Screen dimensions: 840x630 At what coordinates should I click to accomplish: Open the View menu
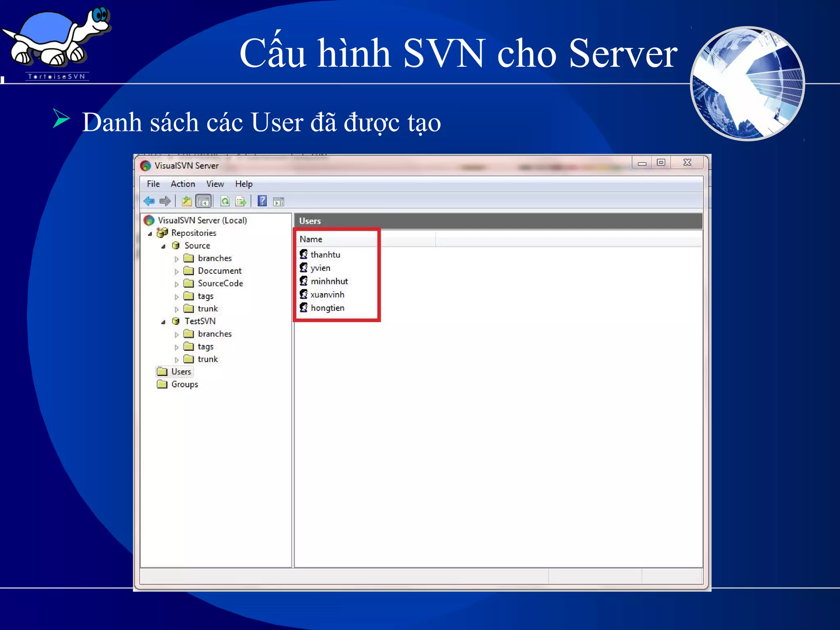(x=215, y=184)
